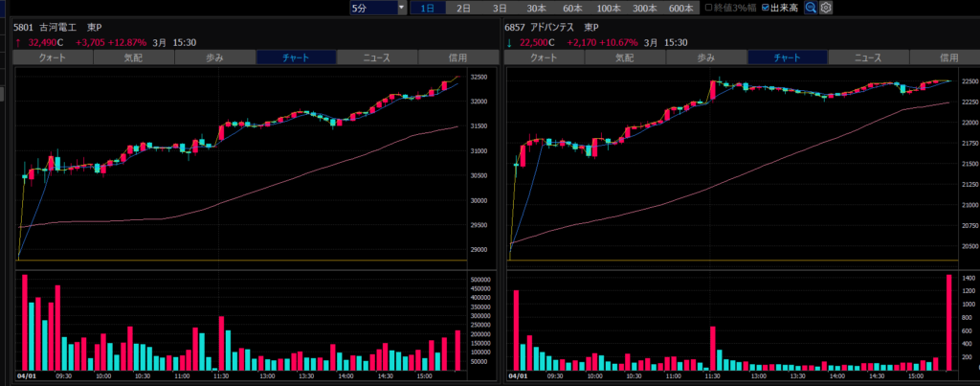The width and height of the screenshot is (980, 386).
Task: Click red up arrow beside 32,490 price
Action: pyautogui.click(x=18, y=43)
